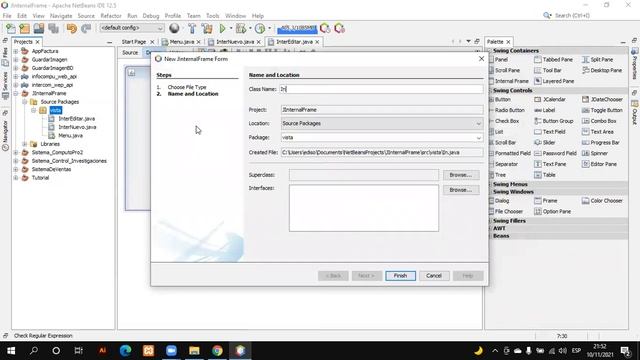Select Toggle Button in the Palette
Viewport: 640px width, 360px height.
tap(602, 110)
